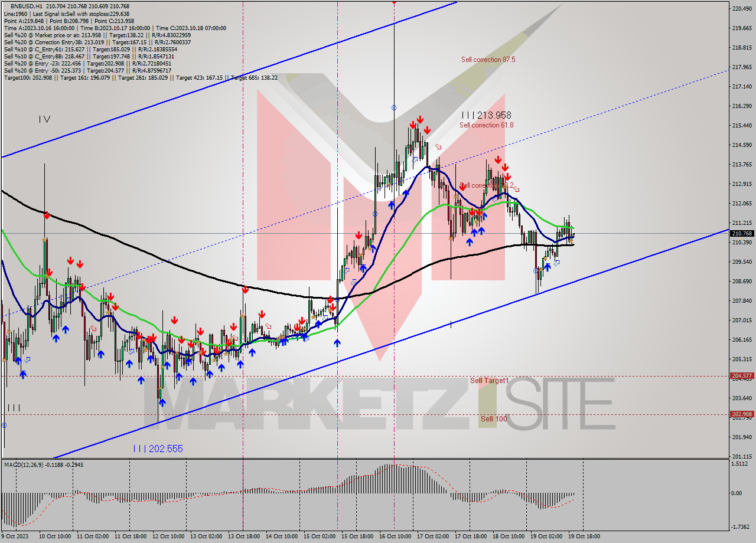Screen dimensions: 756x543
Task: Click the 205.315 price axis label
Action: (742, 359)
